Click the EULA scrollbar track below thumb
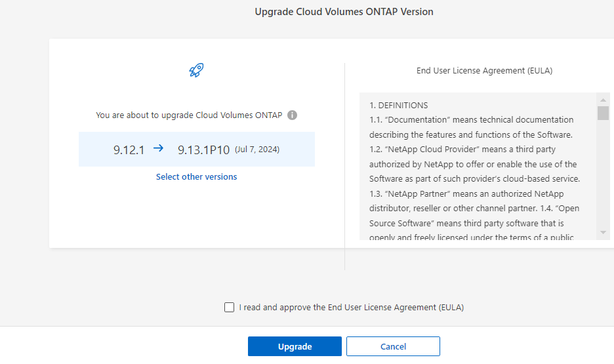 [603, 177]
